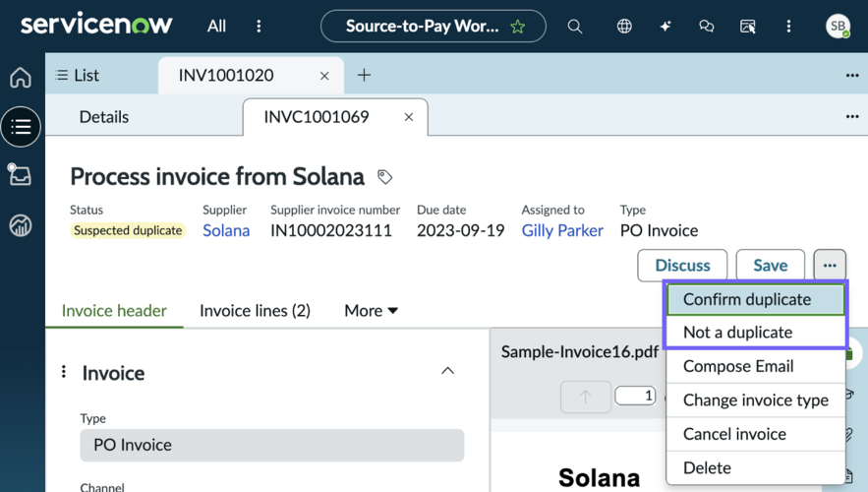Click the PDF page number field
868x492 pixels.
[635, 396]
